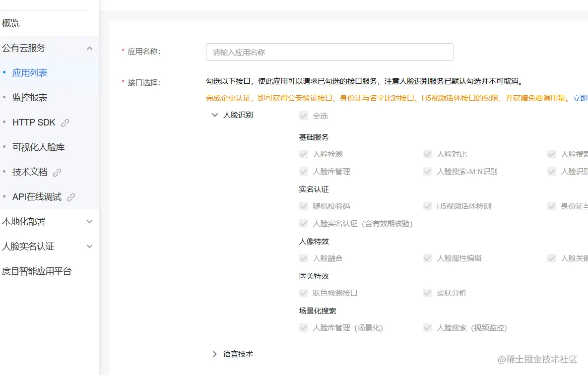Click link icon next to 技术文档
This screenshot has width=588, height=375.
57,173
